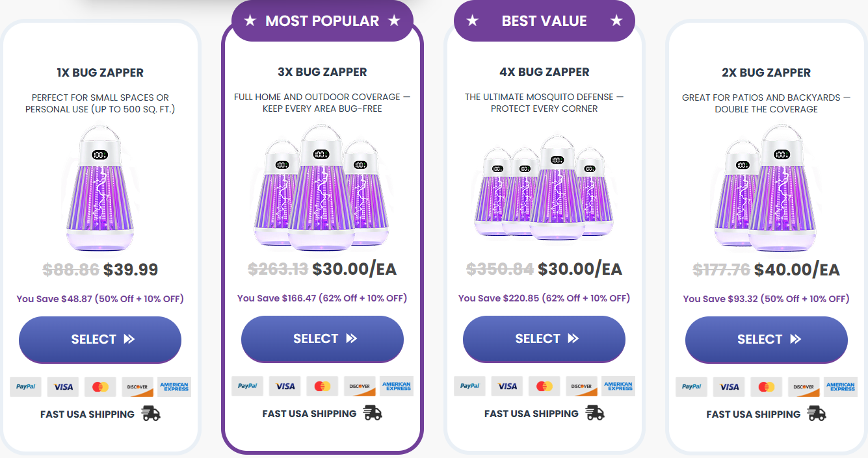Click Discover icon in 2X Bug Zapper card

coord(804,387)
